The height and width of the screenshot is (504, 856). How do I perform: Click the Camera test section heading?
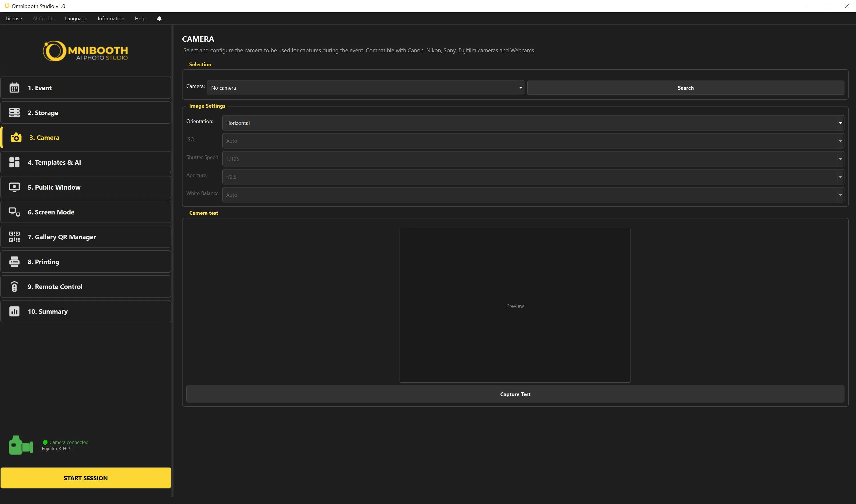(203, 213)
